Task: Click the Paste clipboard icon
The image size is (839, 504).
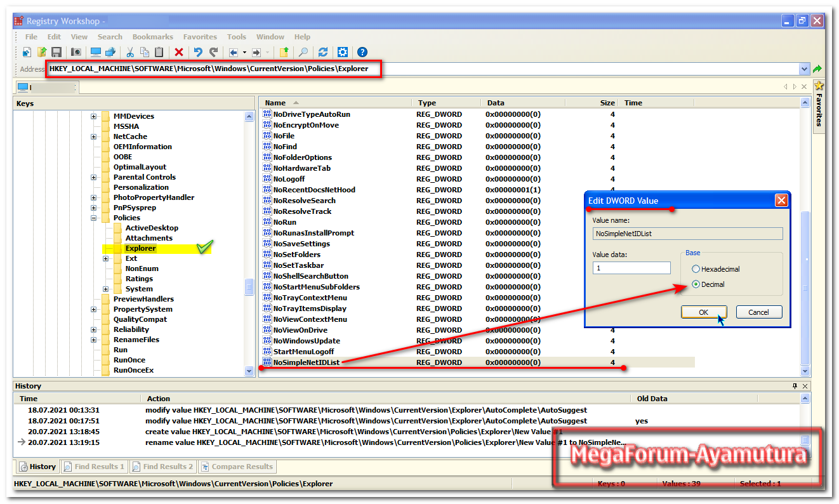Action: coord(159,52)
